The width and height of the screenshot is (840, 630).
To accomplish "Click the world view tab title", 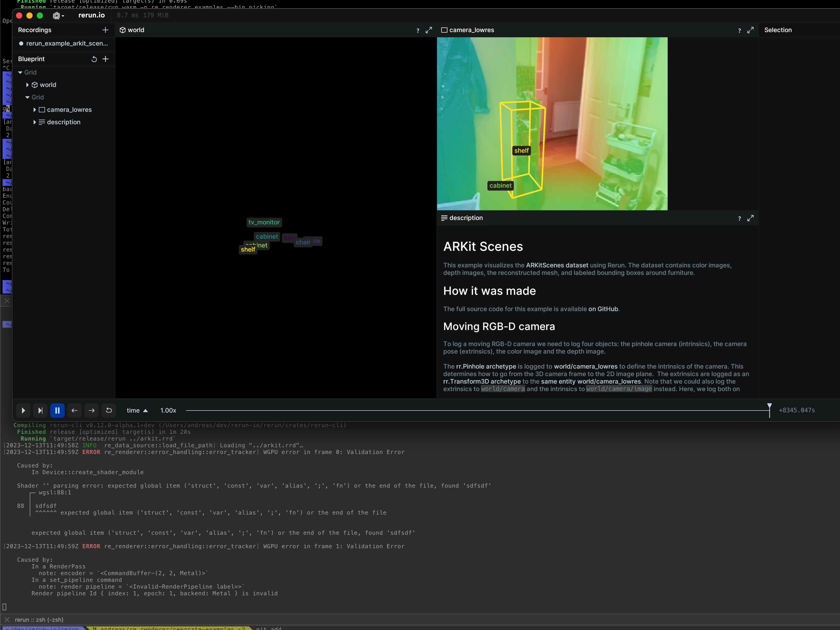I will [136, 30].
